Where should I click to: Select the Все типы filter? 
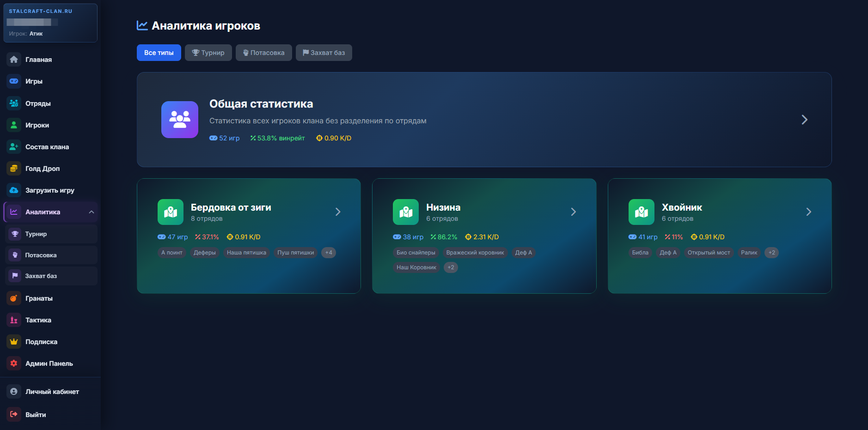pyautogui.click(x=159, y=53)
